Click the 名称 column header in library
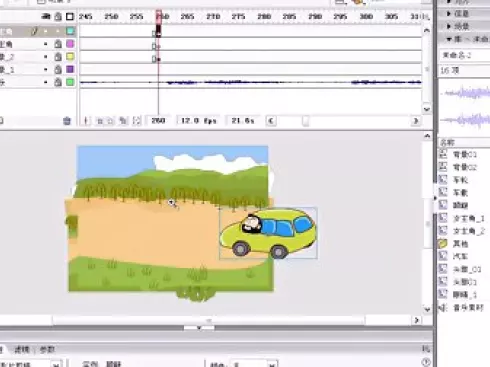Image resolution: width=490 pixels, height=367 pixels. click(x=447, y=143)
